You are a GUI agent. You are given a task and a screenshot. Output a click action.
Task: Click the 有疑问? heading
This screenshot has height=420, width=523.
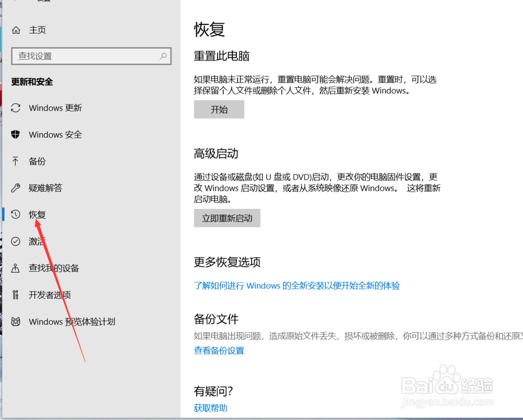213,391
